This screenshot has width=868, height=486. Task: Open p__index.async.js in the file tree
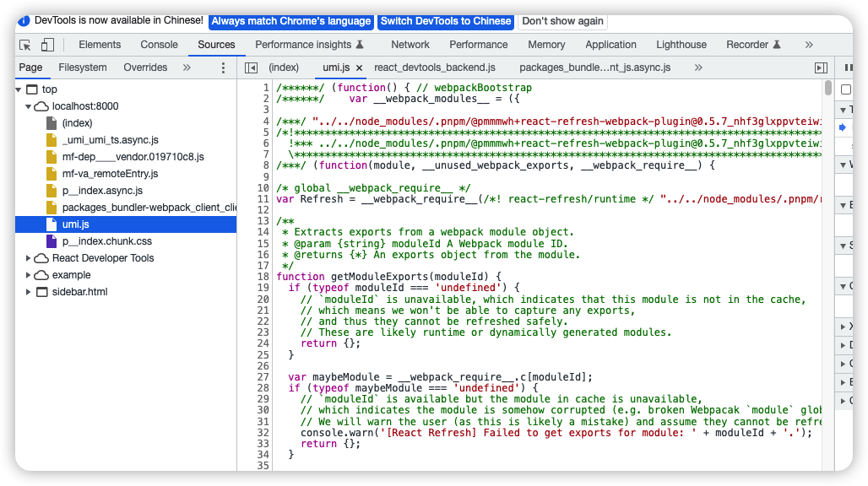(102, 191)
